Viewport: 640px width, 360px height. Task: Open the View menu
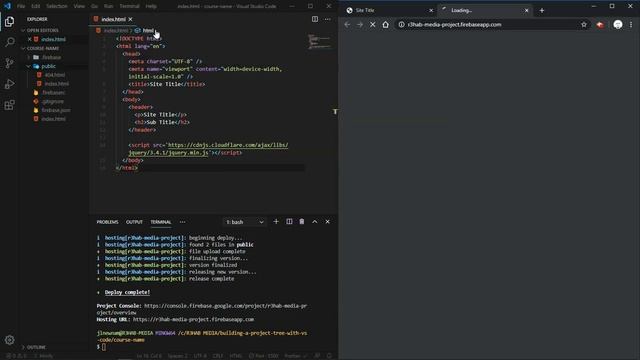(x=79, y=6)
